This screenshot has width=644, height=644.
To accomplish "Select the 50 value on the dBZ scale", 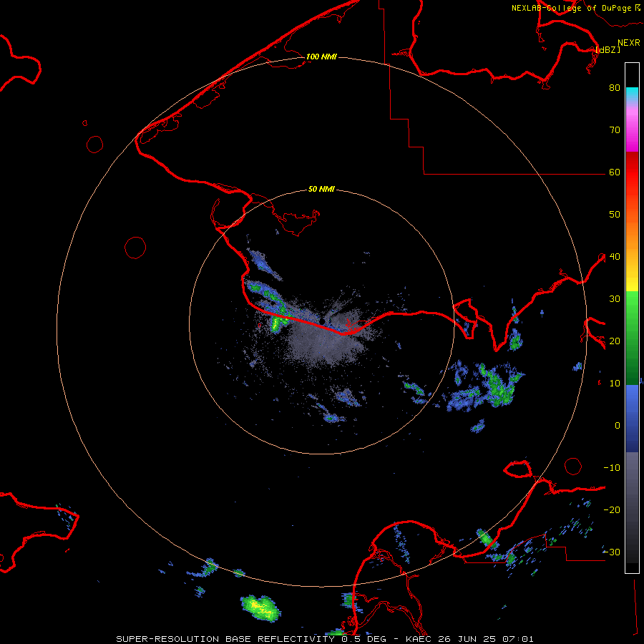I will click(615, 215).
